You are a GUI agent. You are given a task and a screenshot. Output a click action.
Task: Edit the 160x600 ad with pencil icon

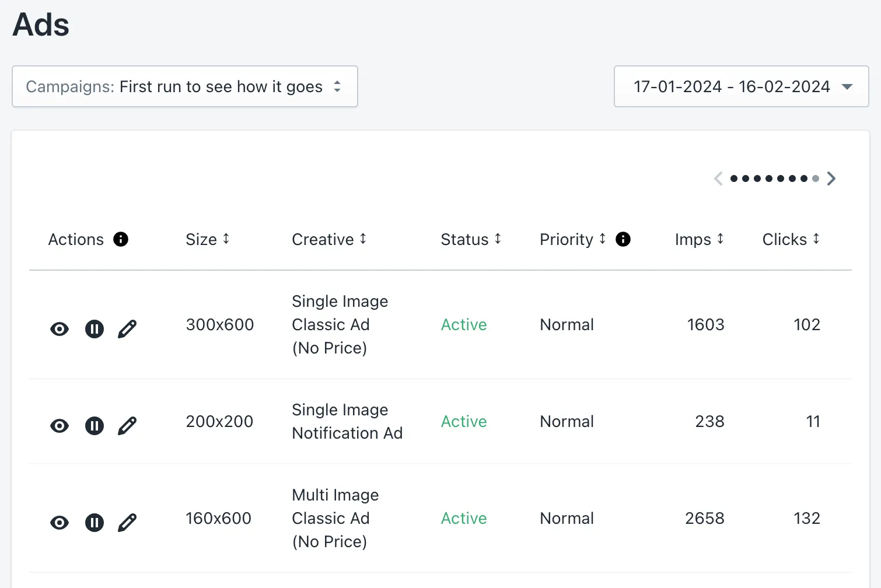127,523
